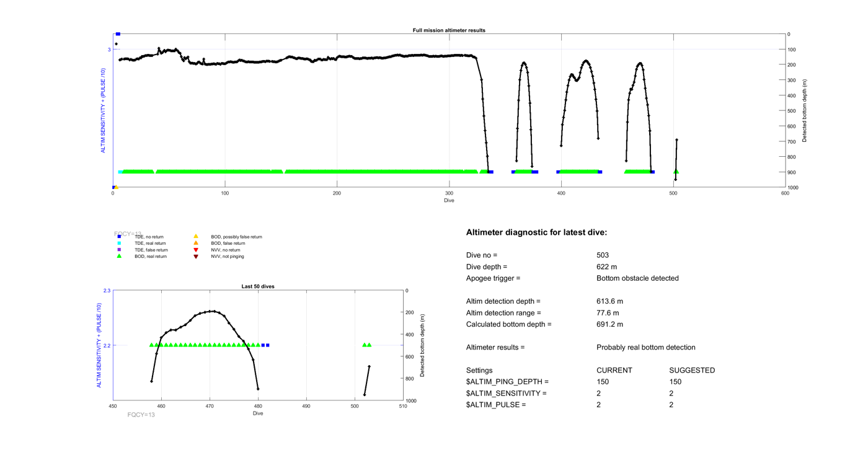Image resolution: width=868 pixels, height=450 pixels.
Task: Click the altim detection depth value '613.6 m'
Action: point(609,301)
